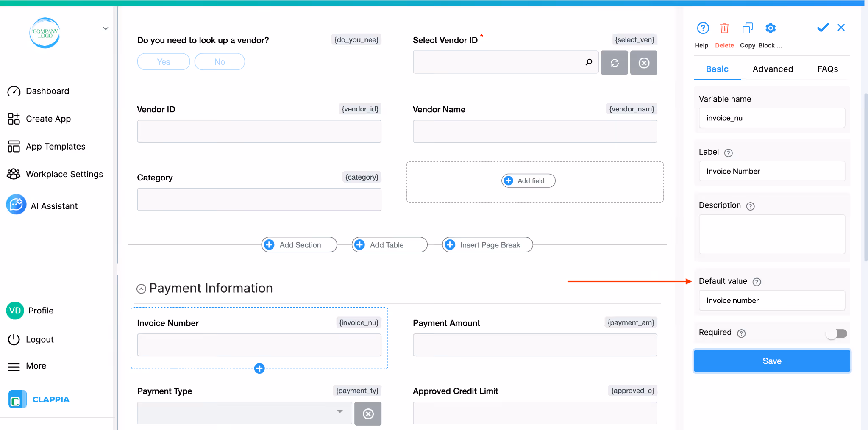Clear Select Vendor ID with the X button
The width and height of the screenshot is (868, 430).
[644, 63]
